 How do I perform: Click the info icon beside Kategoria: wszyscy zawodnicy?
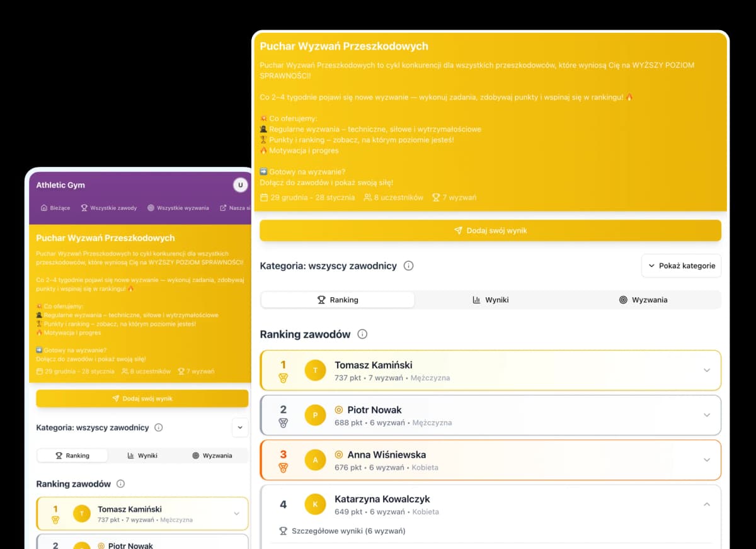coord(408,266)
